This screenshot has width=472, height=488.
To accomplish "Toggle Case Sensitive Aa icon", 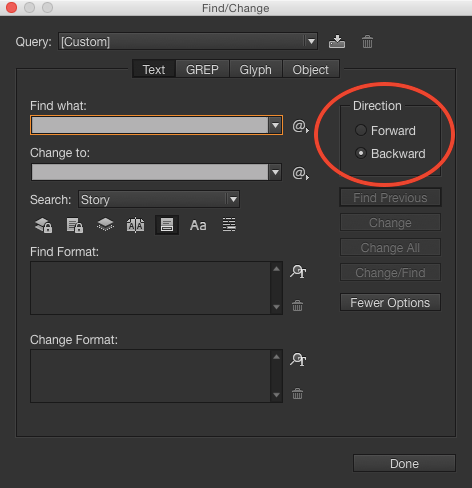I will 198,225.
